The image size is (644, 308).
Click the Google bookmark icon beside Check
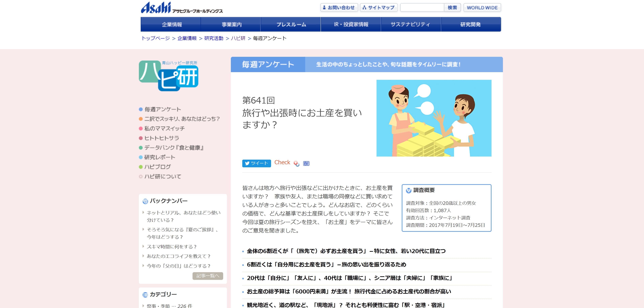[296, 163]
